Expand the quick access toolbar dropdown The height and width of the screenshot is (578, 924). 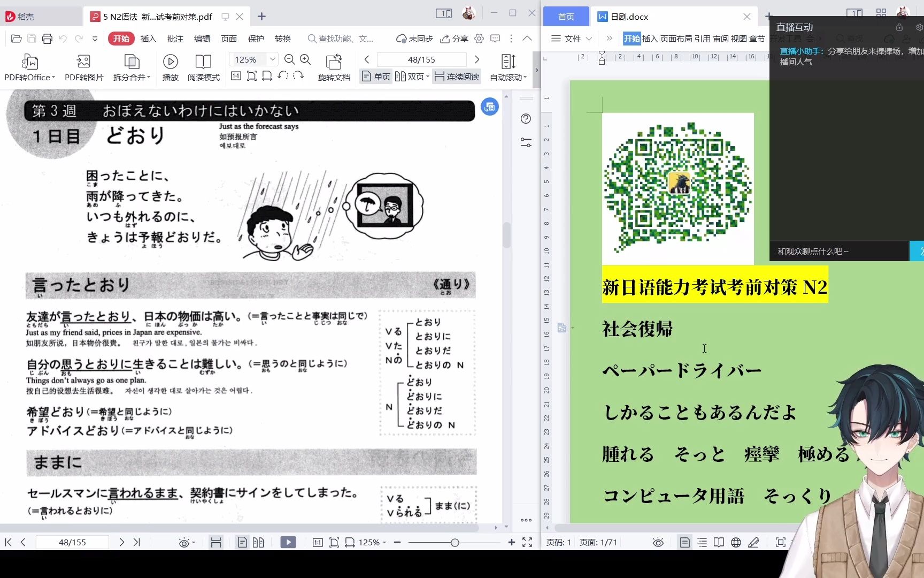(95, 39)
